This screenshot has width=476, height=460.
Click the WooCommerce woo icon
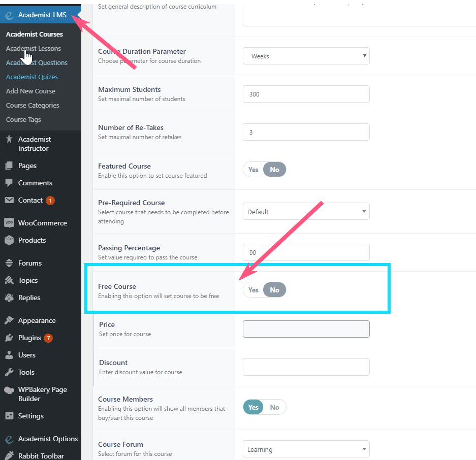click(9, 223)
